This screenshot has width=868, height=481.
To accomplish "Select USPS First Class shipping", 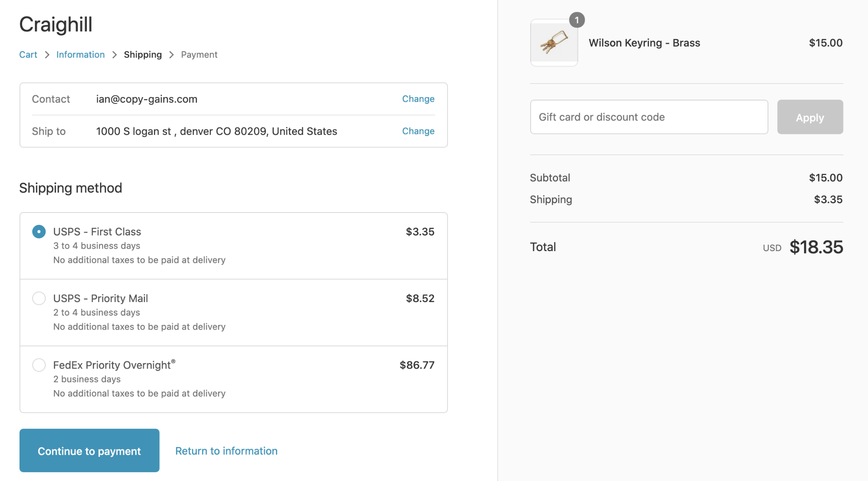I will tap(39, 232).
